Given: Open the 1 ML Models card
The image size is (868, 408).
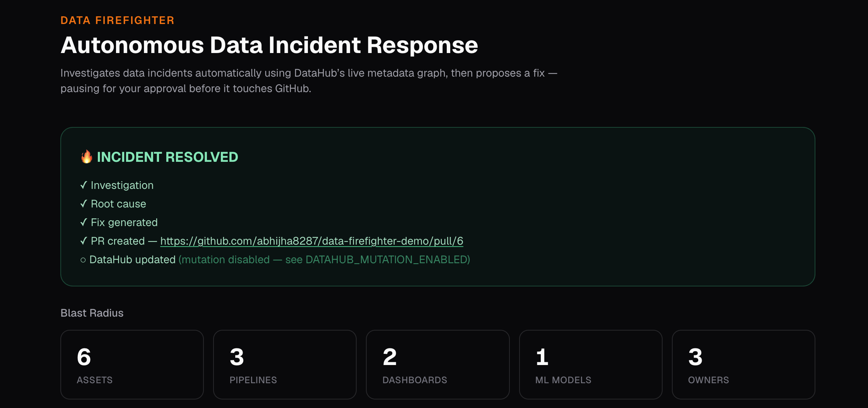Looking at the screenshot, I should point(591,365).
